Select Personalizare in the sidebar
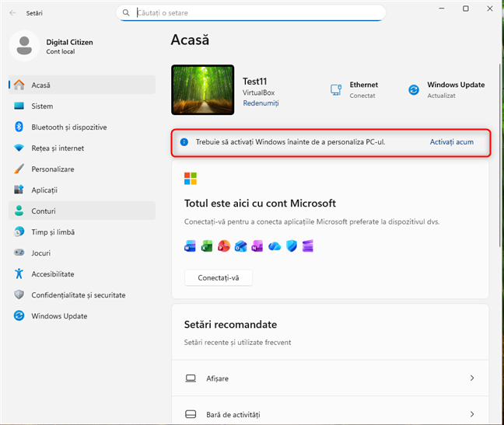 tap(82, 169)
